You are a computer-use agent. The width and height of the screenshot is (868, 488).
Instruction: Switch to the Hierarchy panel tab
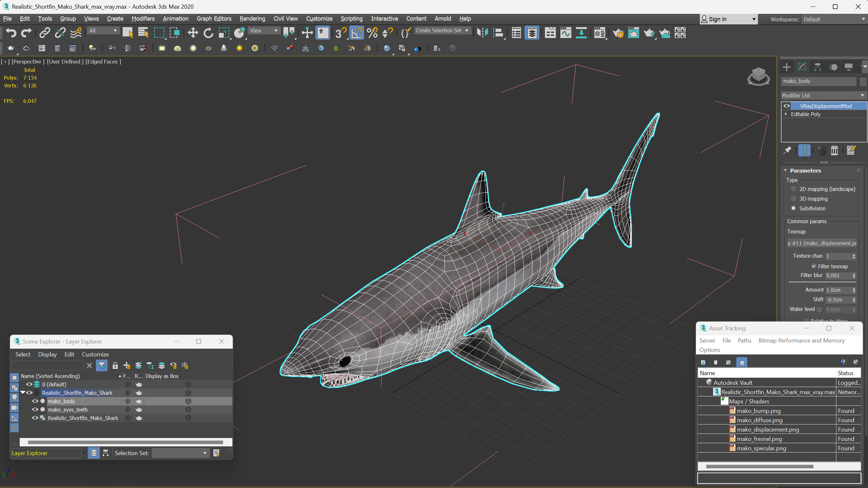click(818, 67)
